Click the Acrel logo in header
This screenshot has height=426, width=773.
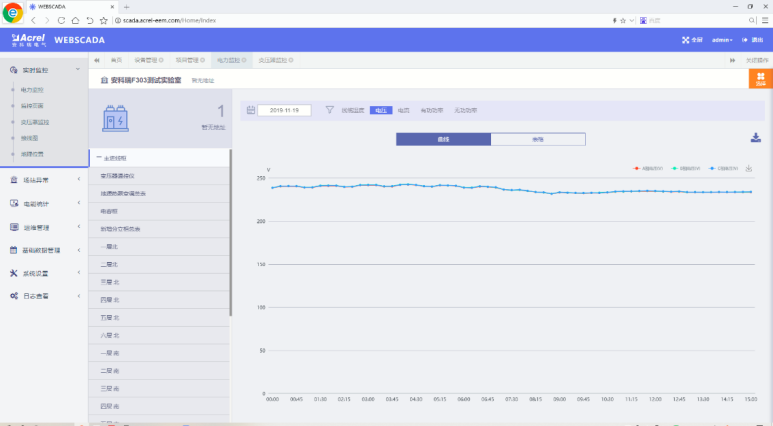tap(29, 40)
